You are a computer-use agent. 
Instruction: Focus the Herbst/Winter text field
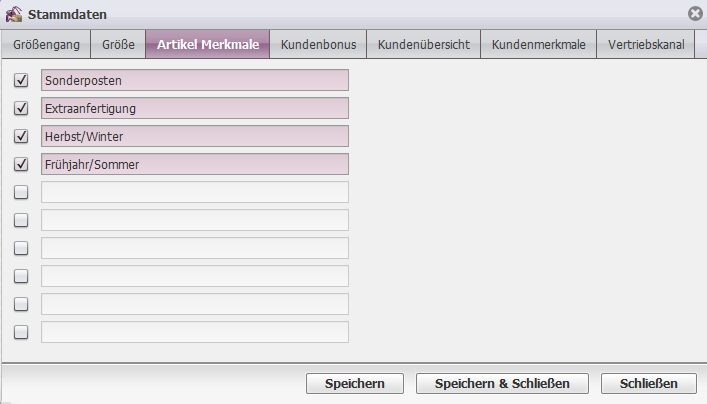[x=195, y=136]
